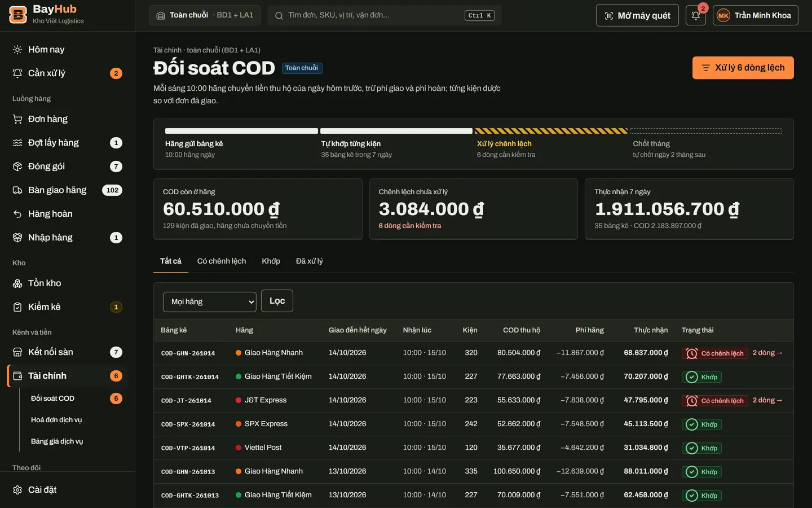Click the Tồn kho boxes icon
The width and height of the screenshot is (812, 508).
[x=17, y=283]
